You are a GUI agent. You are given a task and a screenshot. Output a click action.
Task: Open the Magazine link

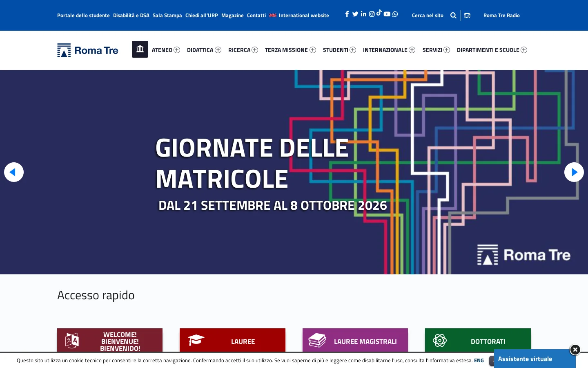click(232, 16)
